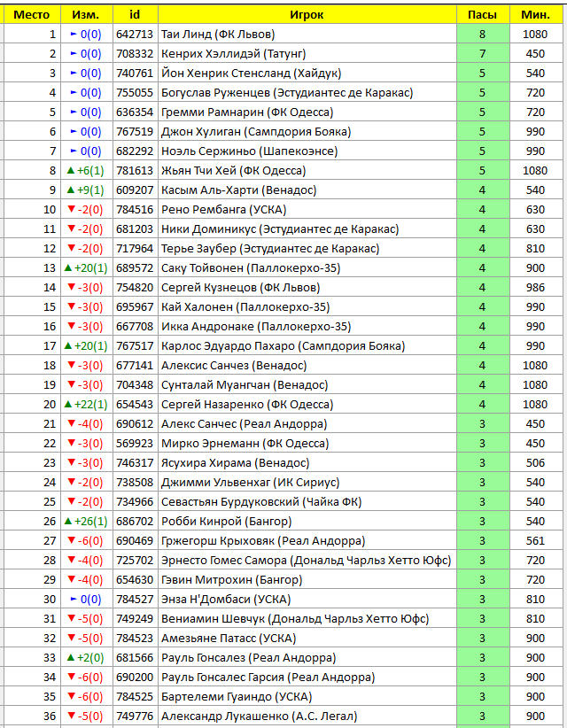Image resolution: width=567 pixels, height=728 pixels.
Task: Click the 'Место' column header
Action: [x=32, y=14]
